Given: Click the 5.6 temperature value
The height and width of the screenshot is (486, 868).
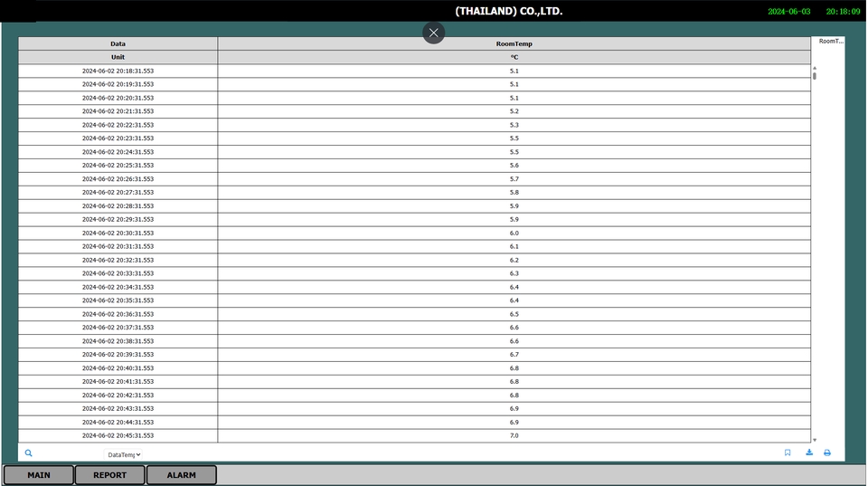Looking at the screenshot, I should pyautogui.click(x=514, y=165).
